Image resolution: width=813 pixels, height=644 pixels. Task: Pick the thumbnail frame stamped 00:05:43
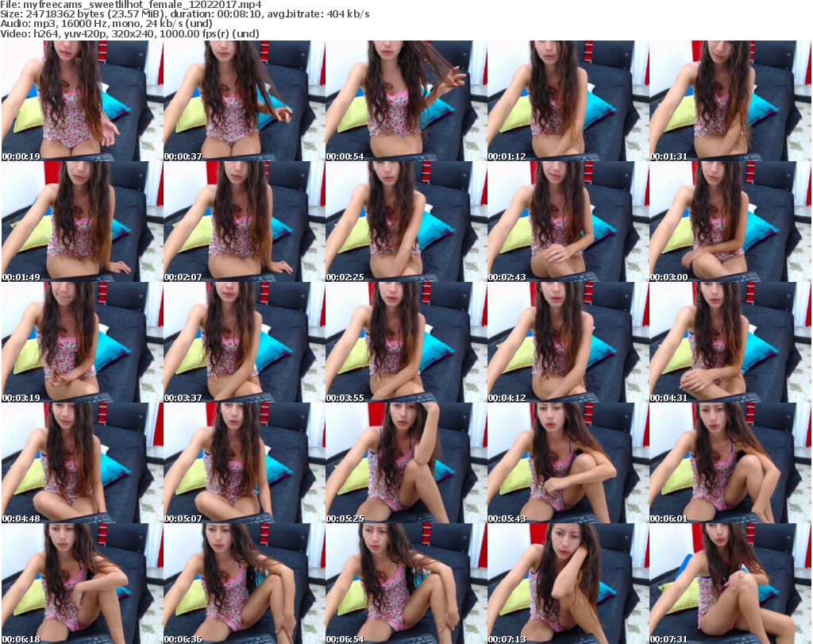[568, 463]
